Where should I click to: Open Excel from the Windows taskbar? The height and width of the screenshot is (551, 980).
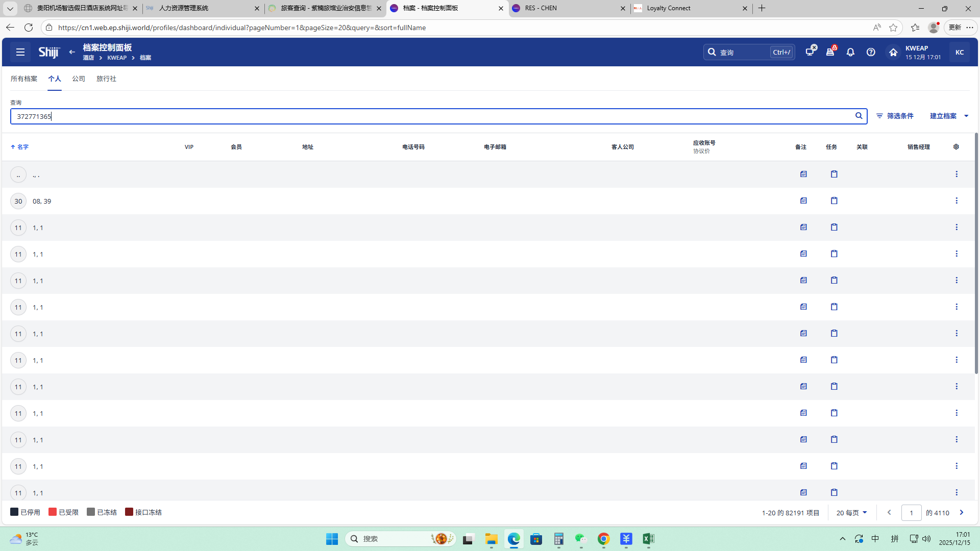click(x=648, y=539)
